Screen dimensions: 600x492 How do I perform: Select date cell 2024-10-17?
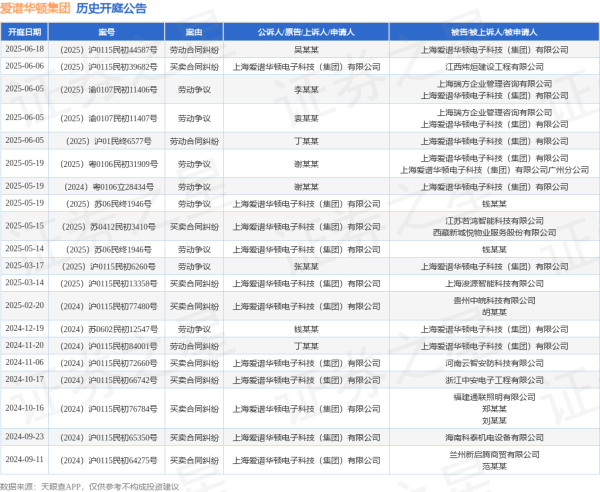pos(24,380)
